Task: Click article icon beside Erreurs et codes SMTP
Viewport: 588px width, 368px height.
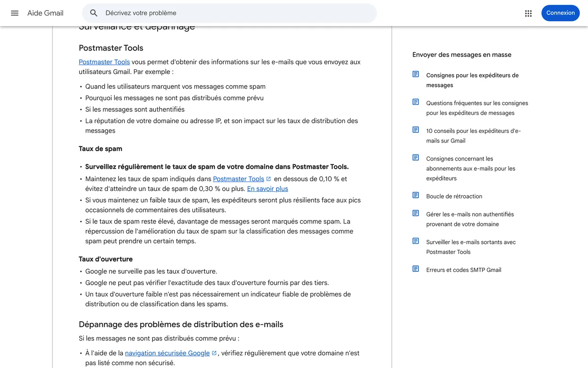Action: (416, 269)
